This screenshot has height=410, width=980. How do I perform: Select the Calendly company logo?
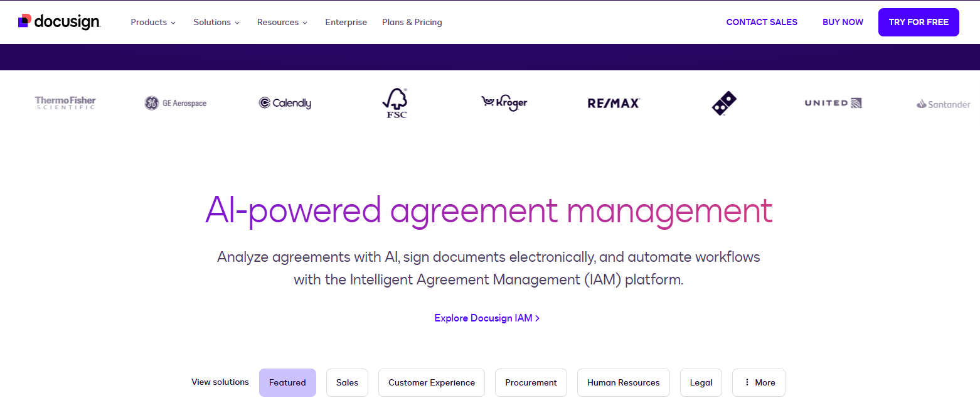(285, 102)
